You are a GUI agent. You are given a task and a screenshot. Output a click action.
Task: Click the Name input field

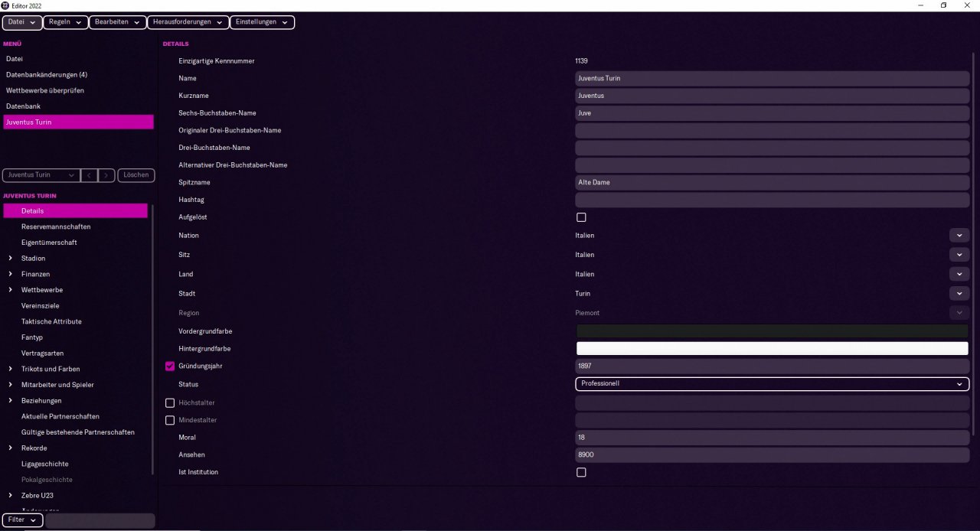772,78
